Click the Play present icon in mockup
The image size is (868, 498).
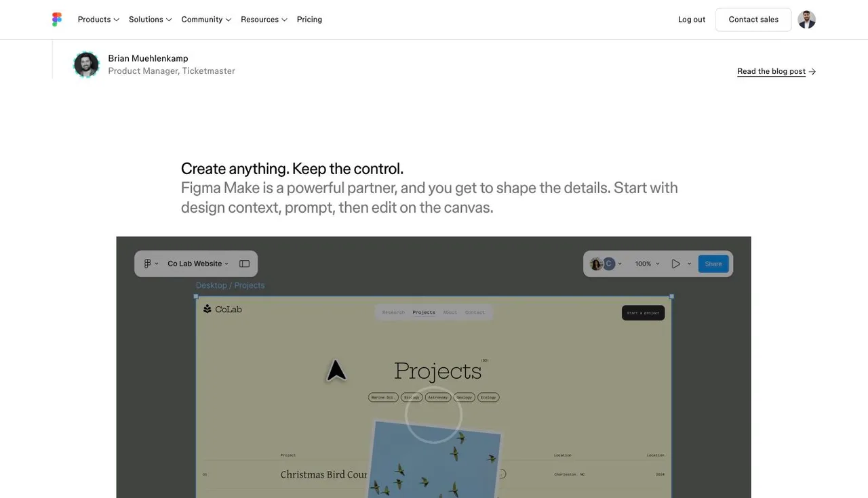675,264
